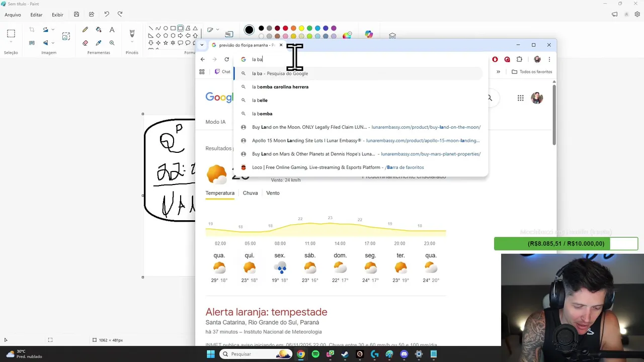
Task: Open the Edit colors wheel in Paint
Action: tap(347, 35)
